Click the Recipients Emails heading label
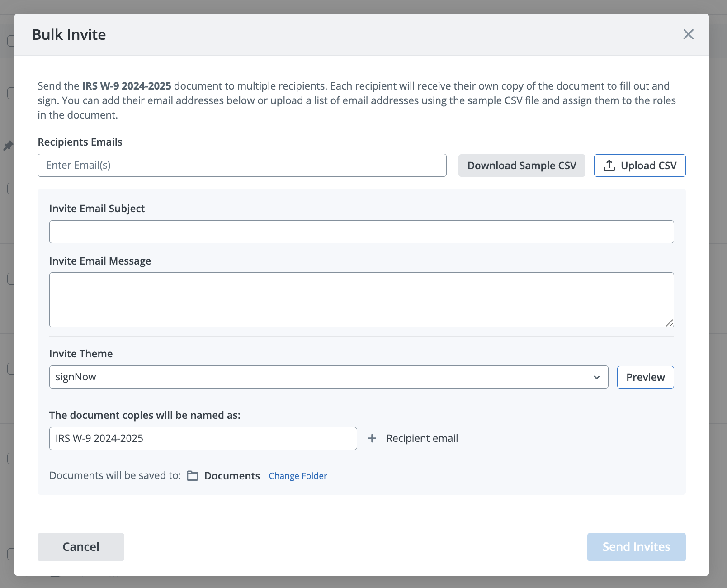Image resolution: width=727 pixels, height=588 pixels. [x=80, y=142]
